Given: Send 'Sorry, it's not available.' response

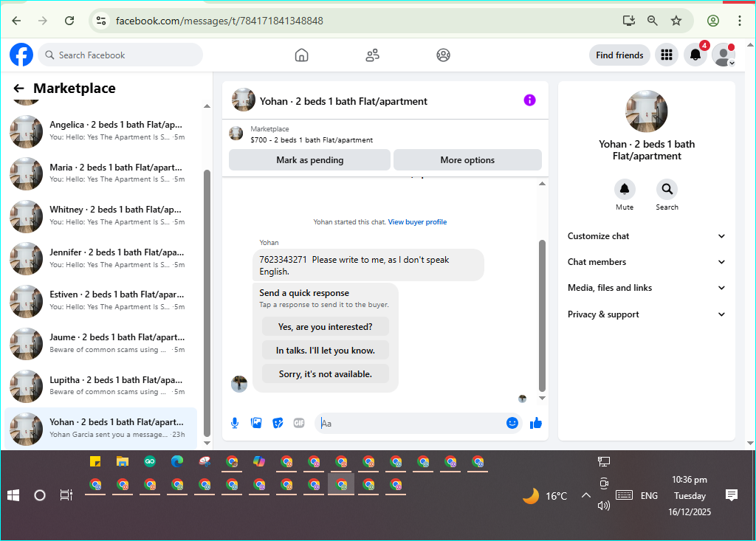Looking at the screenshot, I should coord(326,374).
